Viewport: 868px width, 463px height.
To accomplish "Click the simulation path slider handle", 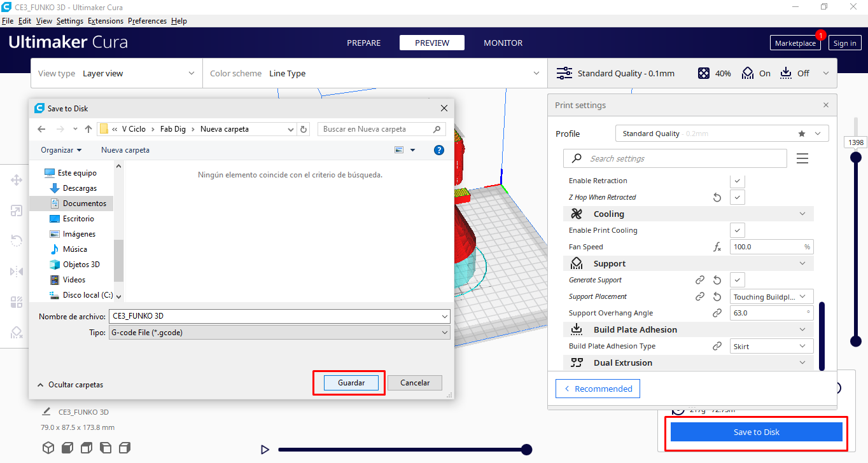I will coord(526,450).
